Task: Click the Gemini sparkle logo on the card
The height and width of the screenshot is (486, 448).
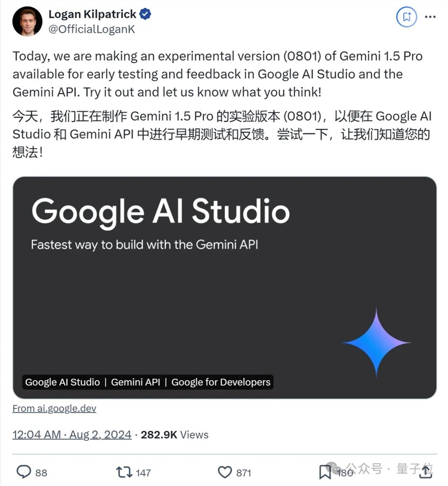Action: [376, 342]
